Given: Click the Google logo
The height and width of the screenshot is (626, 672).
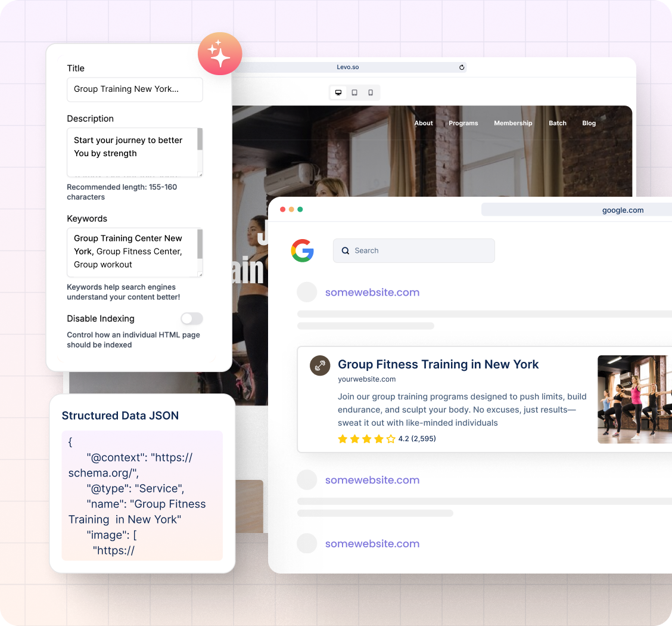Looking at the screenshot, I should [303, 250].
